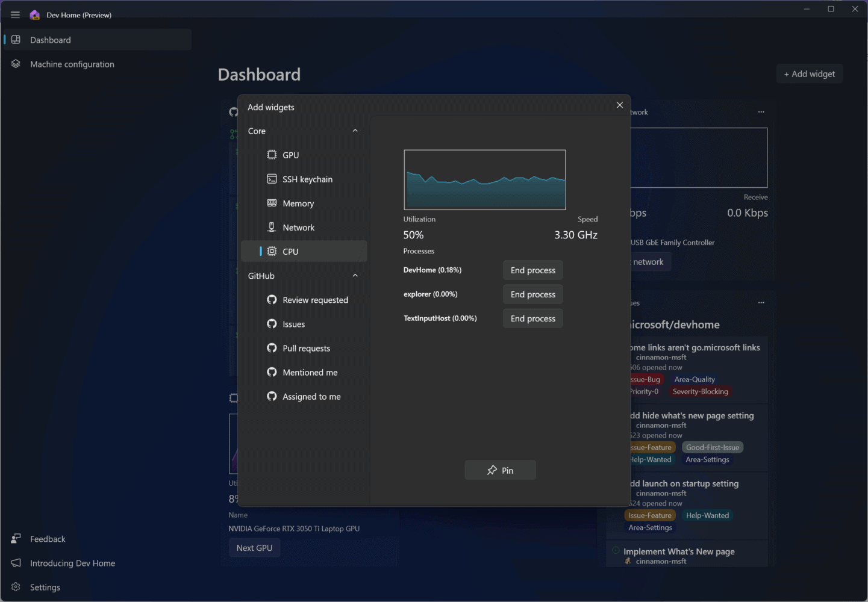Open the Feedback page
This screenshot has height=602, width=868.
tap(97, 539)
